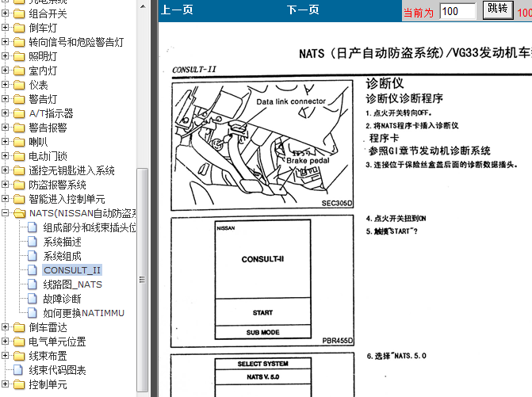Click the 线束代码图表 page icon
Image resolution: width=532 pixels, height=397 pixels.
[18, 369]
